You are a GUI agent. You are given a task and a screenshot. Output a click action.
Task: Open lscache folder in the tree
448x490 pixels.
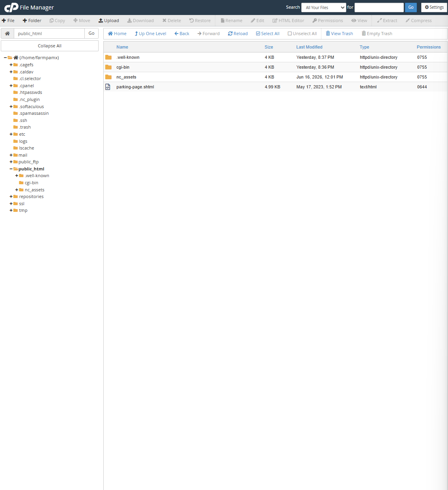pyautogui.click(x=26, y=148)
